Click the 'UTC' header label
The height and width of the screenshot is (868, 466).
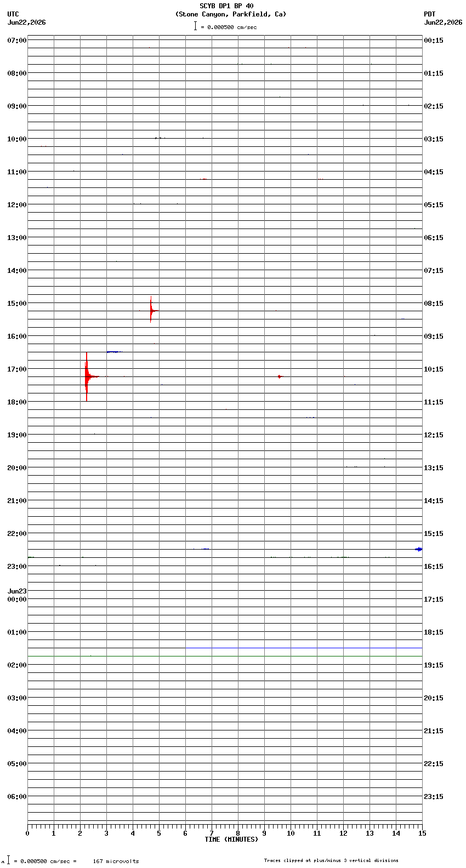point(13,14)
